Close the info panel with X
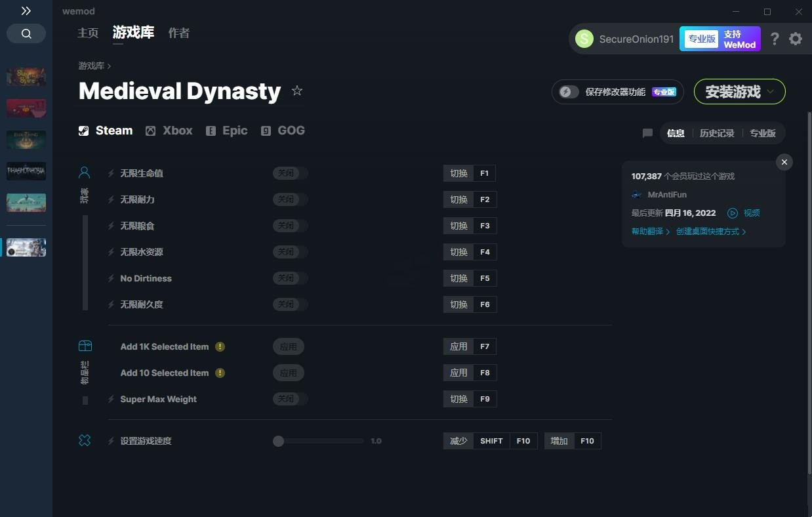The image size is (812, 517). tap(784, 162)
